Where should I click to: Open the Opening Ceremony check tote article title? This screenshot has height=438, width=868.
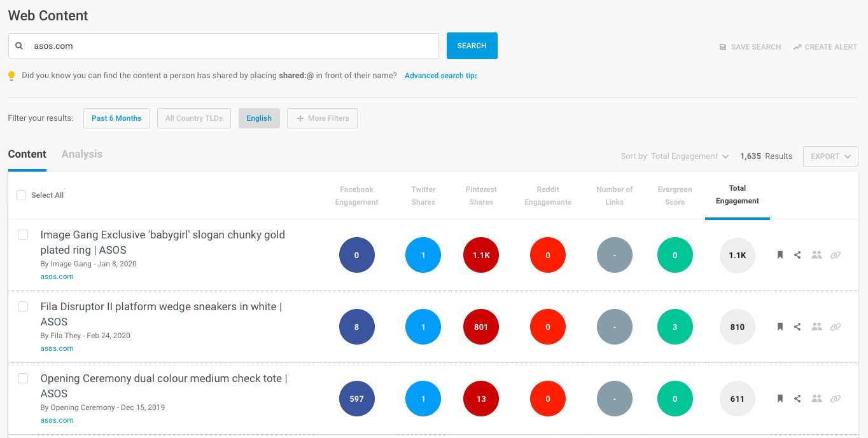pyautogui.click(x=164, y=386)
